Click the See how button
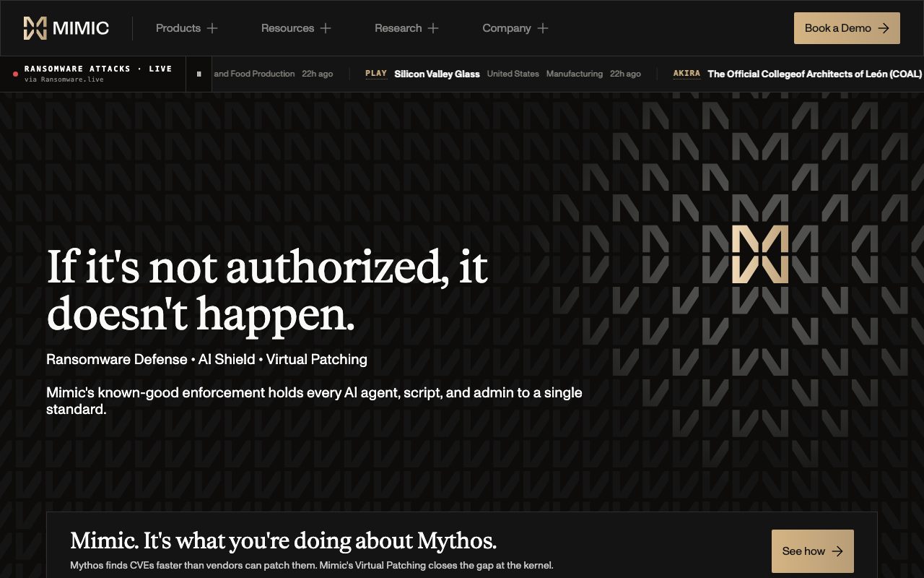Viewport: 924px width, 578px height. click(813, 551)
